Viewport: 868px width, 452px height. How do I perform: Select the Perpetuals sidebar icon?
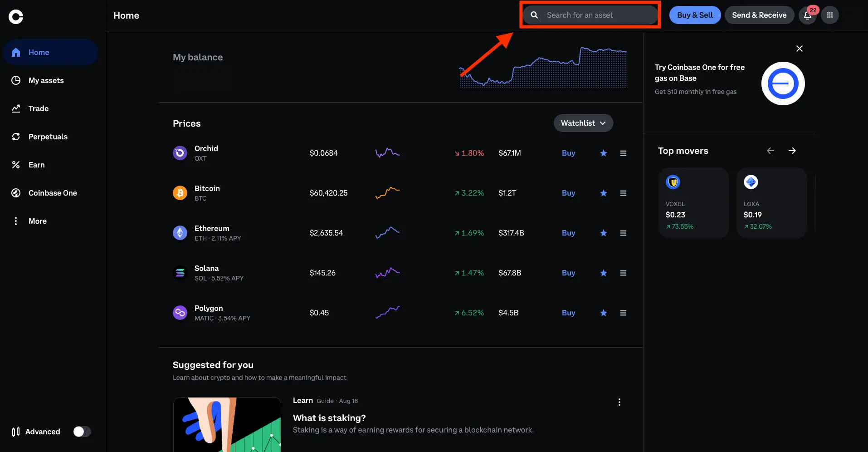[16, 137]
